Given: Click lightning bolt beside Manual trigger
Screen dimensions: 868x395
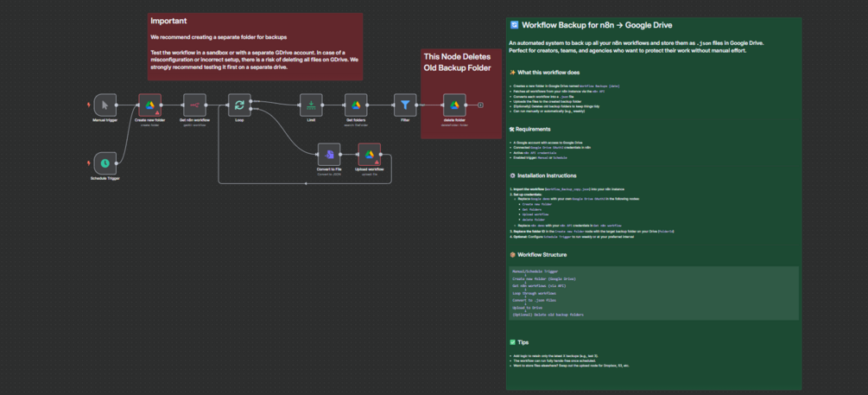Looking at the screenshot, I should click(x=88, y=105).
